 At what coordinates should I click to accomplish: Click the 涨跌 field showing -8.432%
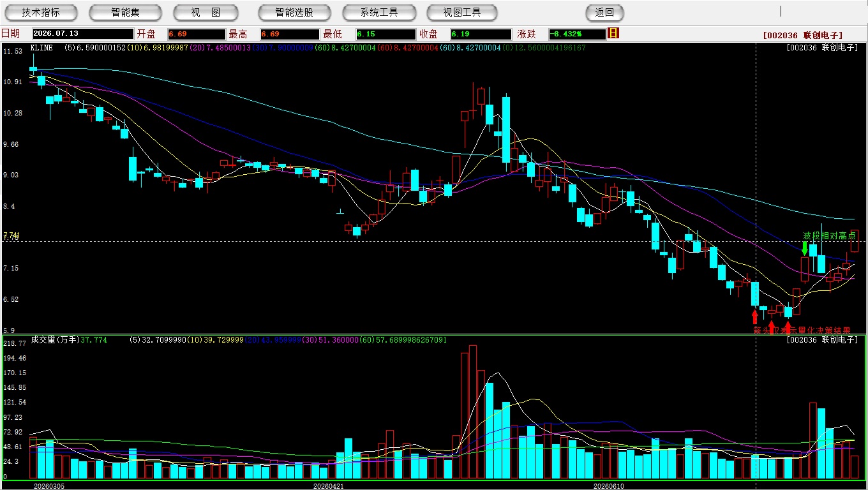coord(577,34)
